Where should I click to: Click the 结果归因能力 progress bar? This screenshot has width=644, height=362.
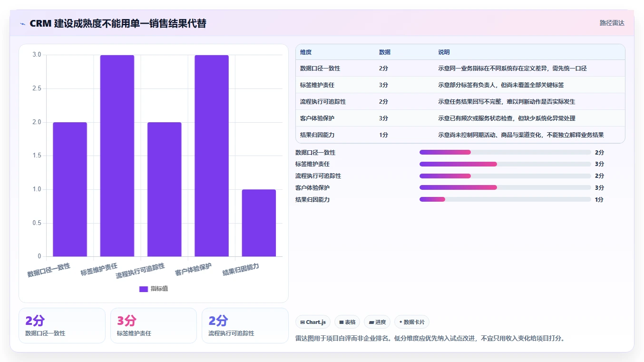(x=505, y=199)
